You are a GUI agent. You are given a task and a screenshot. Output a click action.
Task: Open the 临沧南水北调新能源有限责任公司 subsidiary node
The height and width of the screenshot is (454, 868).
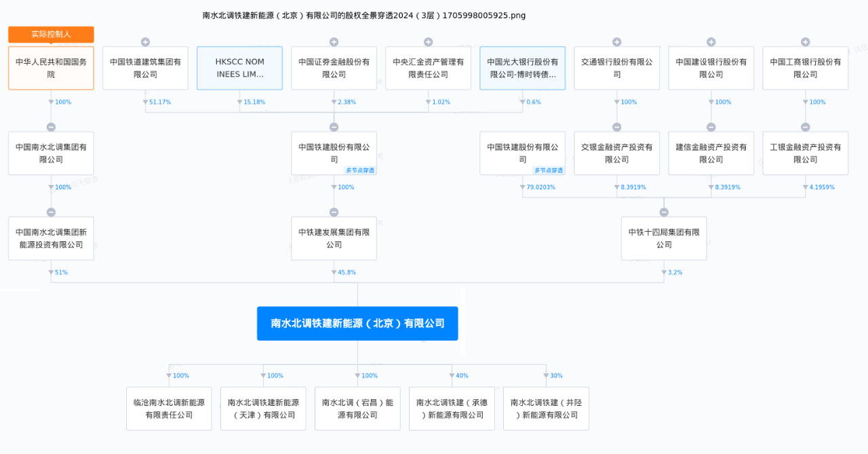[x=169, y=409]
